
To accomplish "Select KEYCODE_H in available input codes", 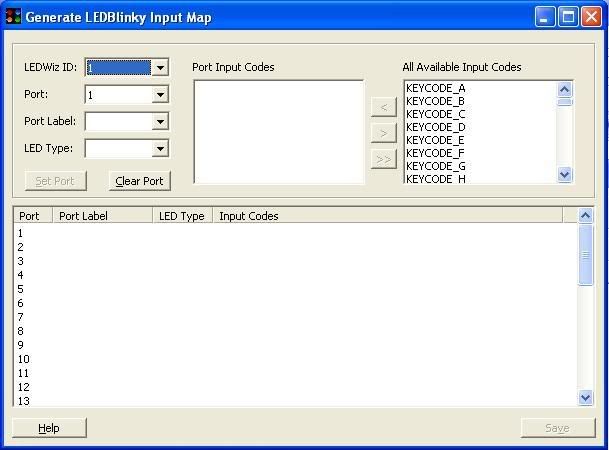I will point(480,179).
